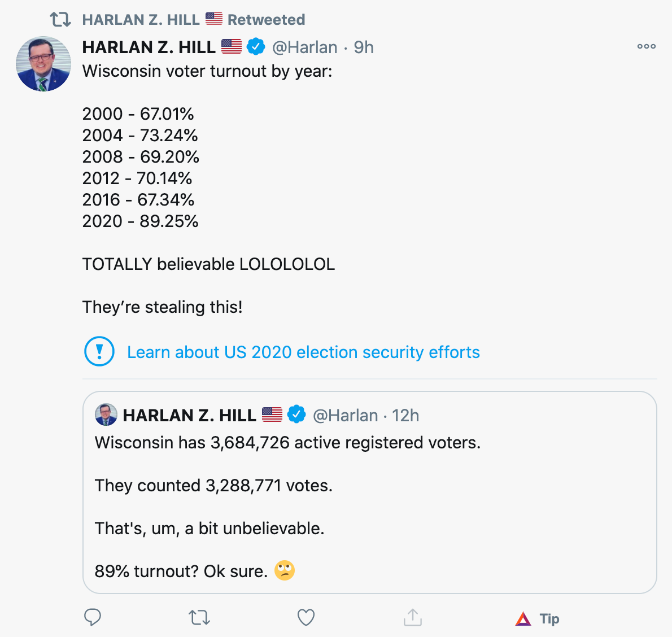Click the reply speech bubble icon
The image size is (672, 637).
(93, 618)
